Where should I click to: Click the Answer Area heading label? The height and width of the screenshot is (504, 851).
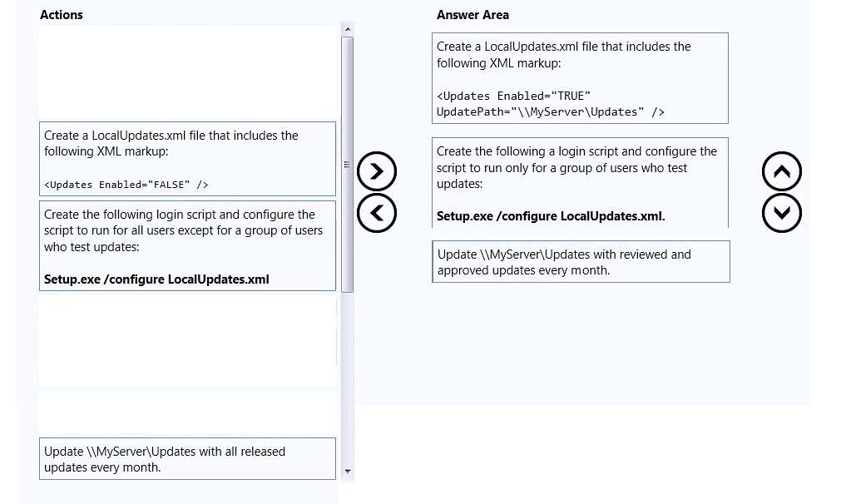pyautogui.click(x=473, y=15)
